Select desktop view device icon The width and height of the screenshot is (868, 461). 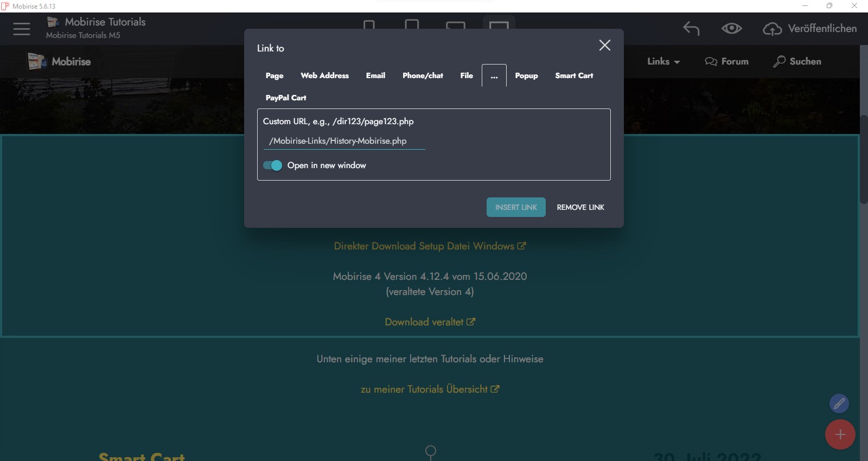pos(499,25)
